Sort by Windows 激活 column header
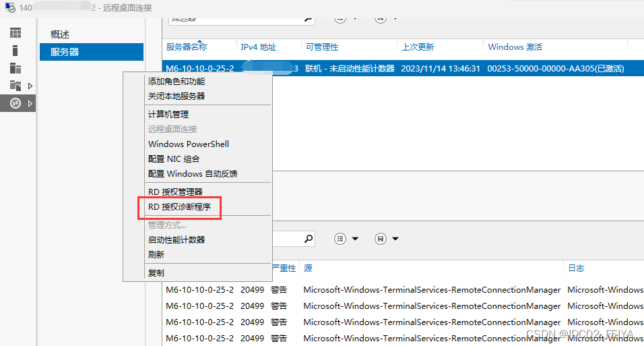The width and height of the screenshot is (644, 346). (x=515, y=47)
